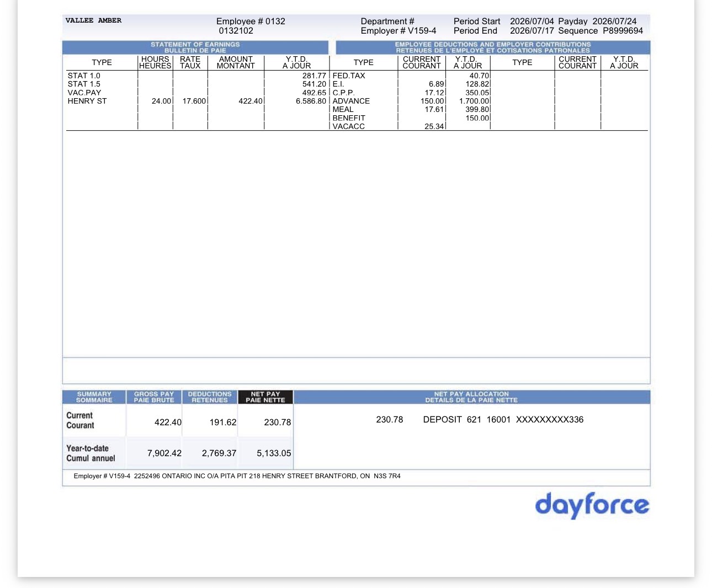Click the MEAL deduction label

[x=343, y=109]
